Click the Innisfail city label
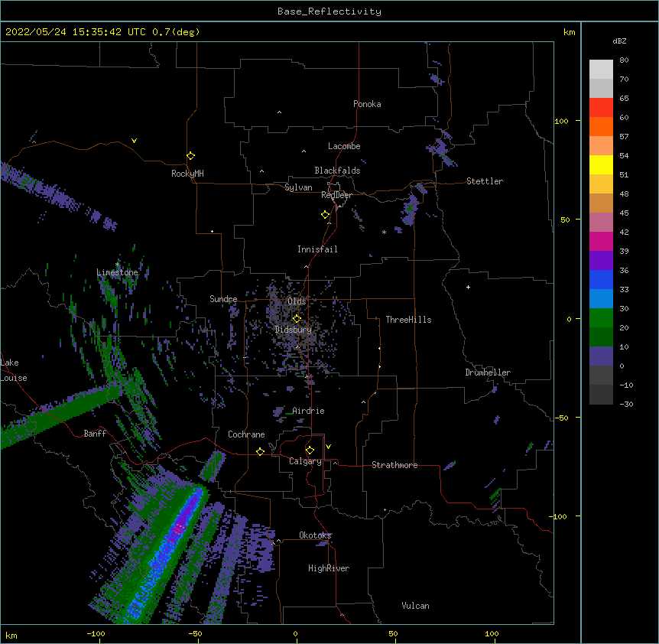 coord(317,249)
